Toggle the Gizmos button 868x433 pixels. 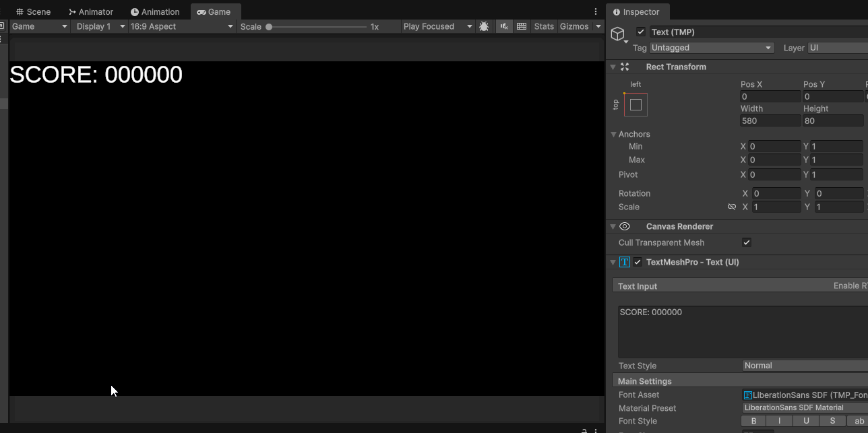[574, 26]
